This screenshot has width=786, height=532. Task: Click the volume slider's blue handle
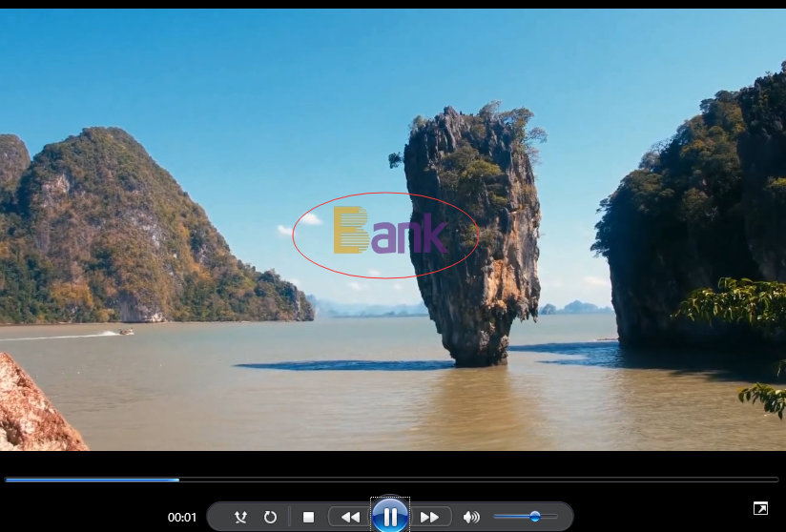click(x=535, y=517)
